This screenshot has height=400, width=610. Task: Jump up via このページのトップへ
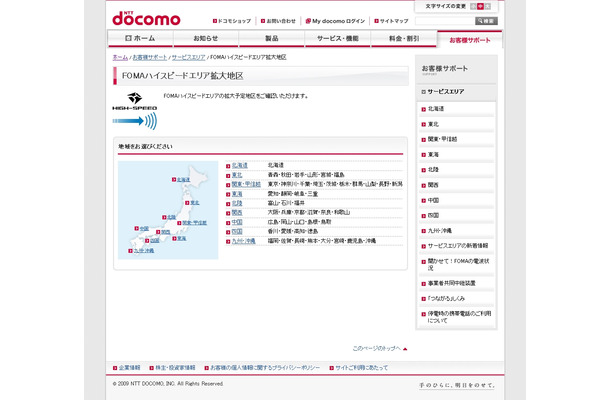click(379, 348)
